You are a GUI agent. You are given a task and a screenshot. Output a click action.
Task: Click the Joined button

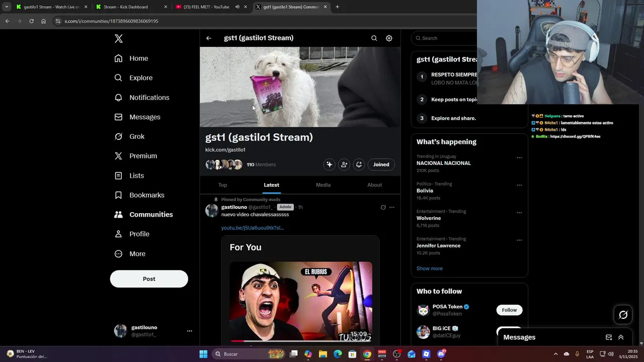click(381, 164)
